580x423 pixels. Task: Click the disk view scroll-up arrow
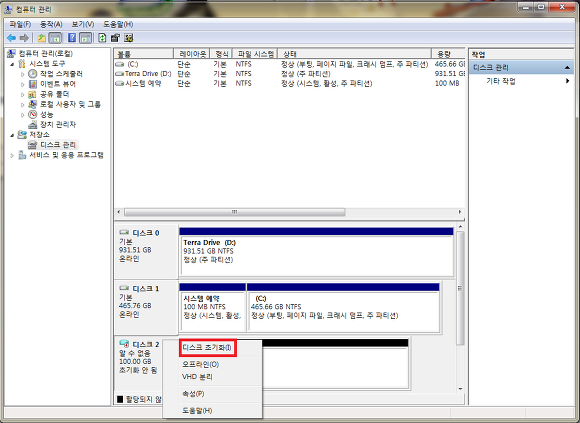click(x=461, y=226)
